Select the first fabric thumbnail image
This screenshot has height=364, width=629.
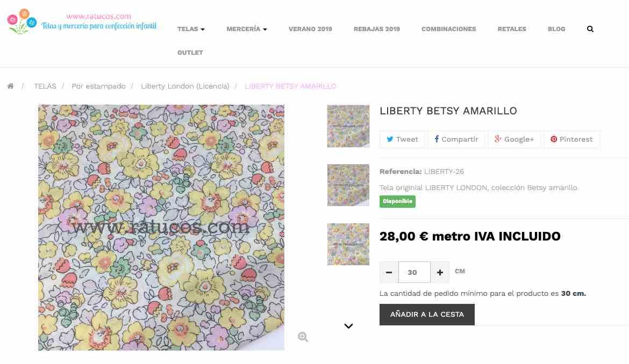348,126
